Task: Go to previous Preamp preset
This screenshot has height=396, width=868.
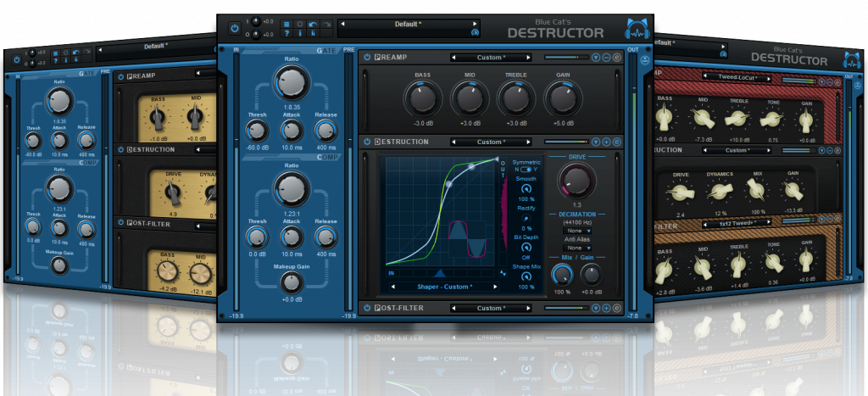Action: point(453,57)
